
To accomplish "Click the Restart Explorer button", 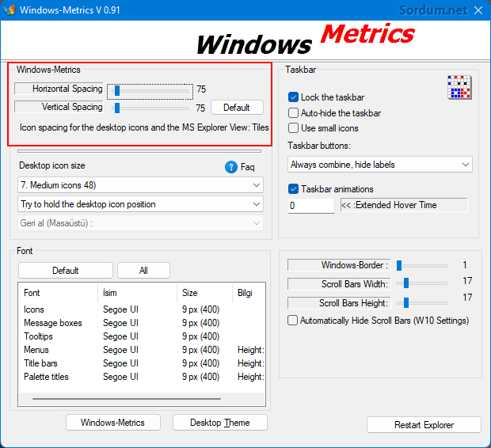I will (x=424, y=425).
